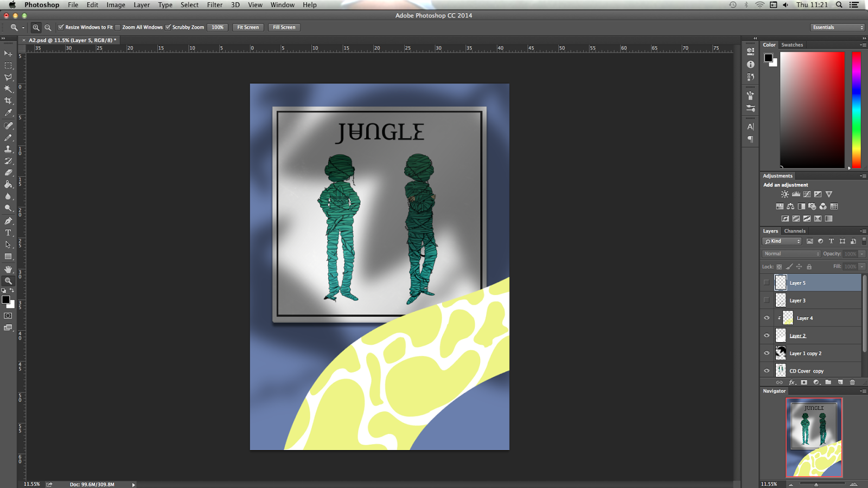Create a new group folder
This screenshot has width=868, height=488.
click(x=828, y=382)
